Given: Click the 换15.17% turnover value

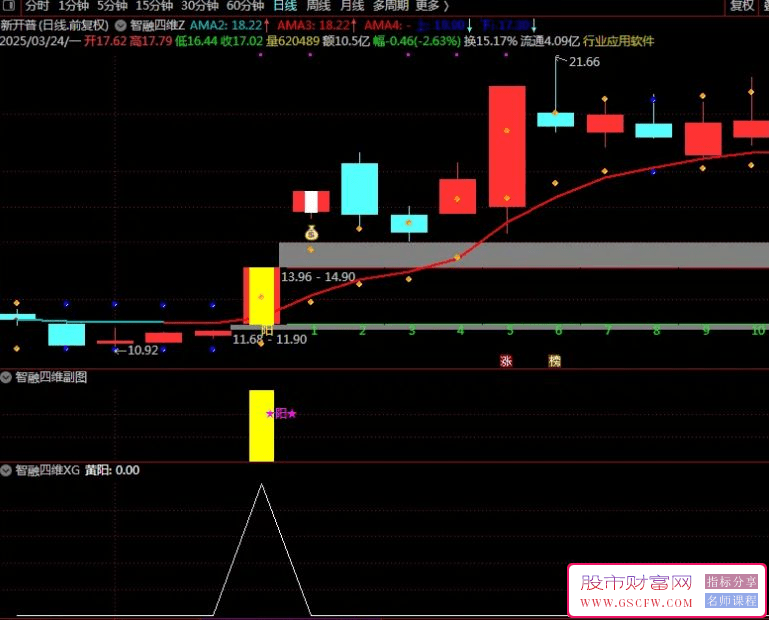Looking at the screenshot, I should click(x=490, y=41).
